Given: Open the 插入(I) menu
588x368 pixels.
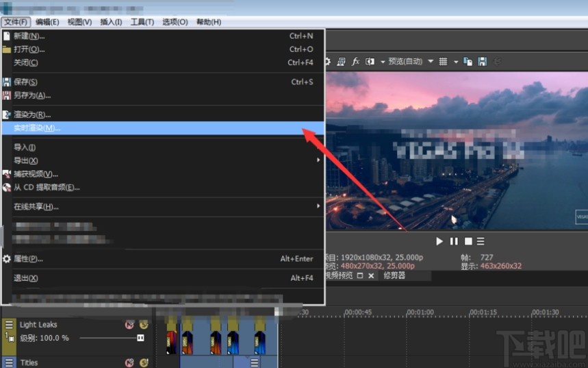Looking at the screenshot, I should pyautogui.click(x=111, y=22).
